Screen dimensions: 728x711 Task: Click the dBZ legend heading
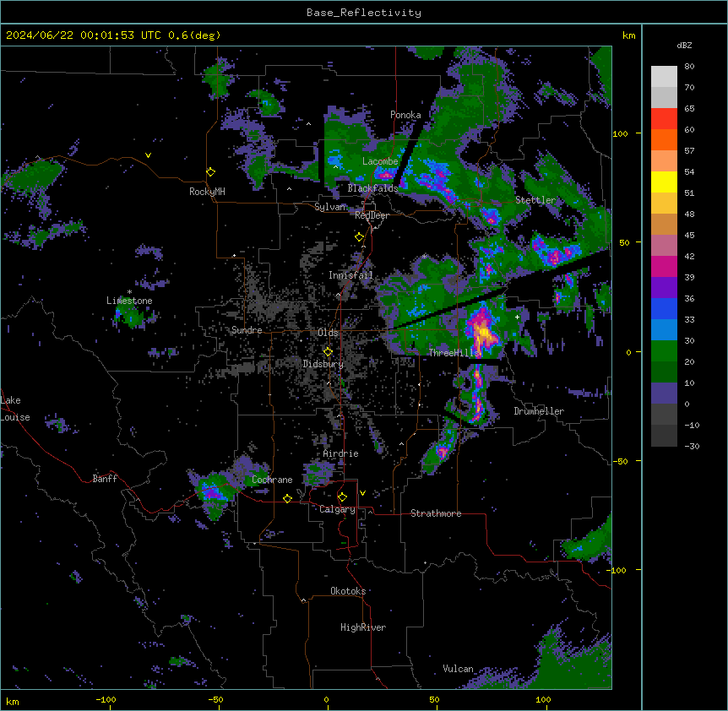coord(684,45)
